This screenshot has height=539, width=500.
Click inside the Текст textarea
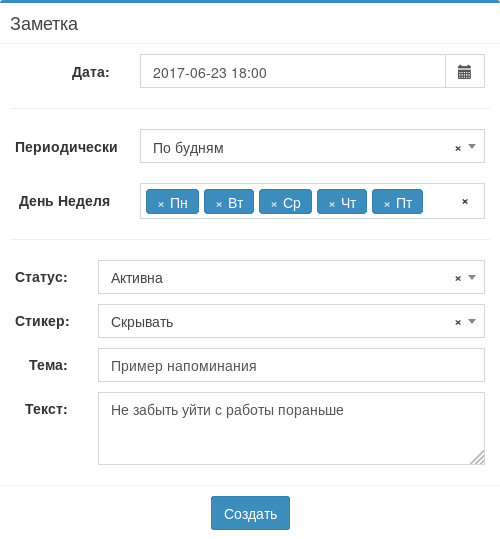pyautogui.click(x=291, y=428)
